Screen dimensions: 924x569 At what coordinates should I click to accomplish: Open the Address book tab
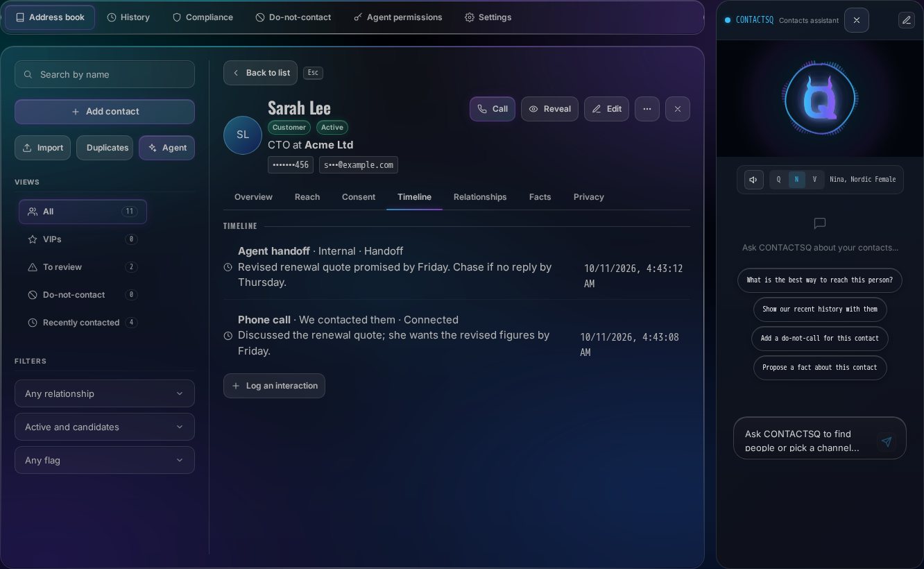50,17
